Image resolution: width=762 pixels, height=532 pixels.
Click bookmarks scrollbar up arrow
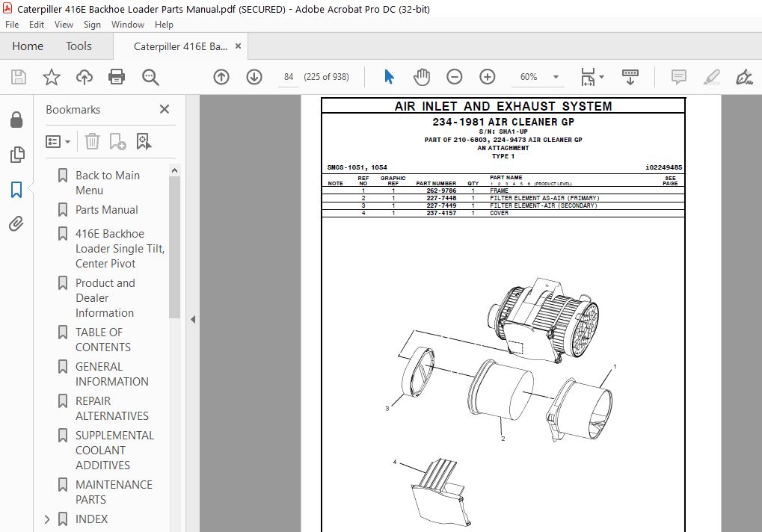[174, 170]
